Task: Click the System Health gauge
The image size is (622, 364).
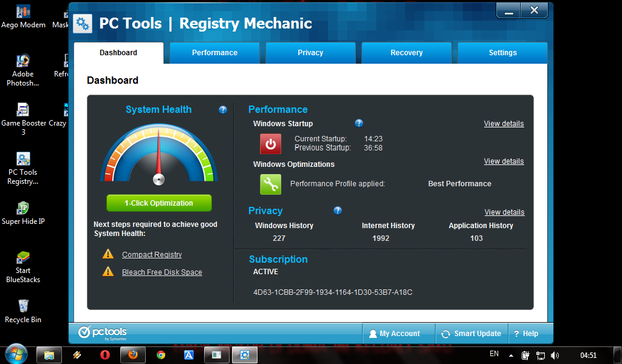Action: pos(159,155)
